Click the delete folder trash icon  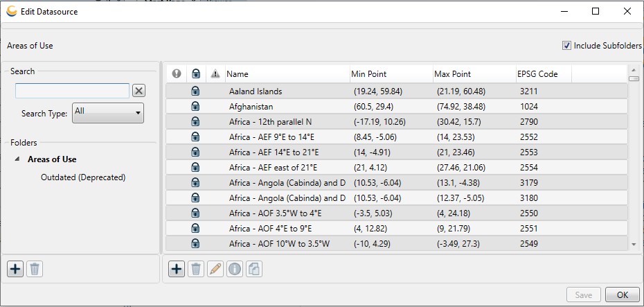coord(35,269)
